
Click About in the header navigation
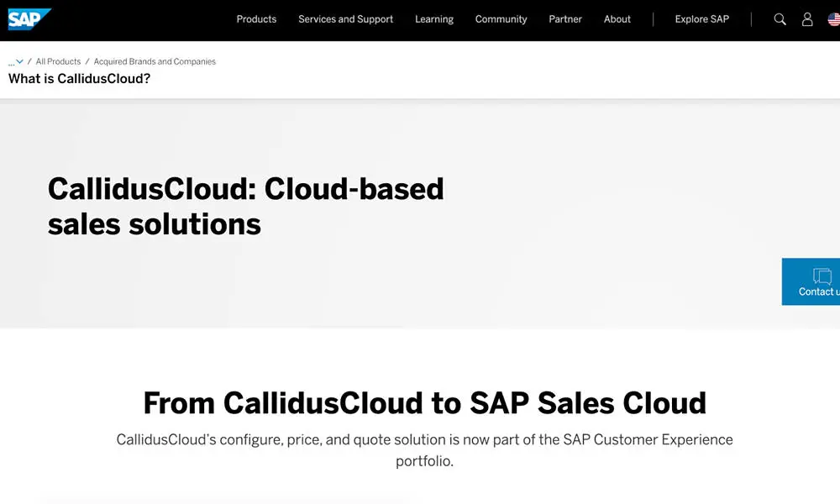point(617,18)
